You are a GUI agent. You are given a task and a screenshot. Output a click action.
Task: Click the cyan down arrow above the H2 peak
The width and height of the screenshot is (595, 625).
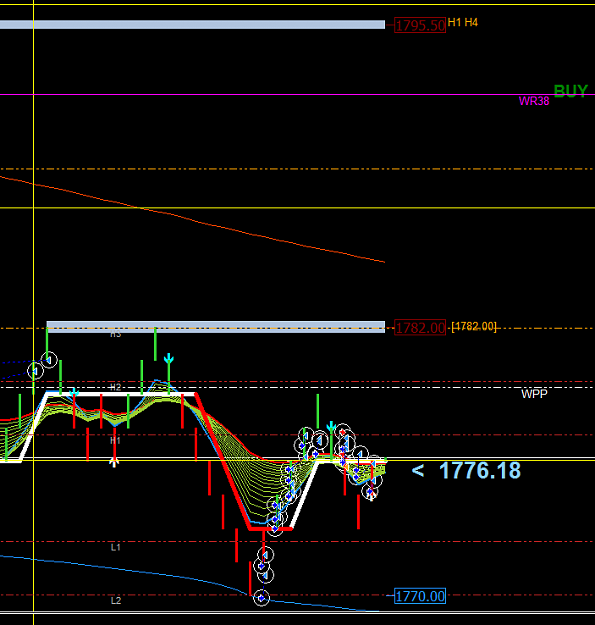pyautogui.click(x=169, y=358)
